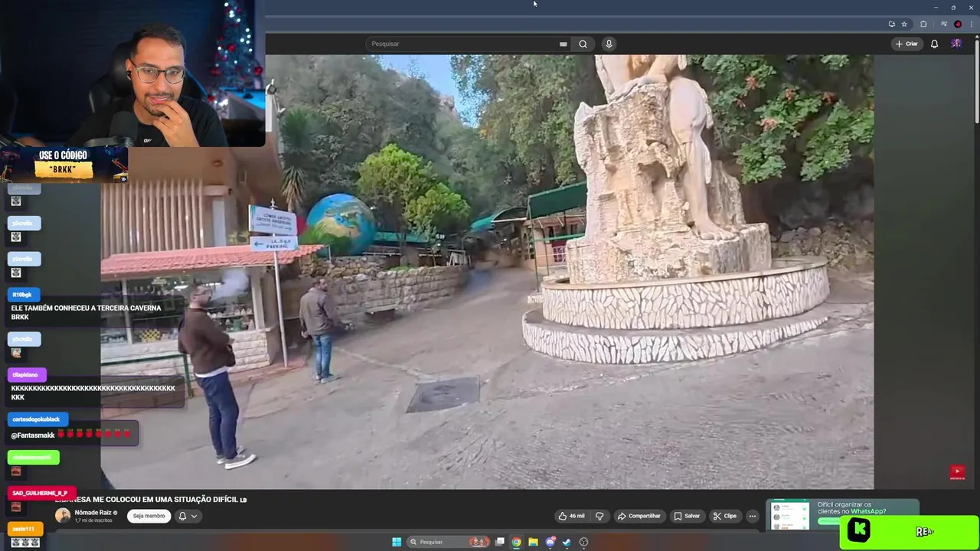Screen dimensions: 980x551
Task: Click the video player area
Action: pyautogui.click(x=487, y=272)
